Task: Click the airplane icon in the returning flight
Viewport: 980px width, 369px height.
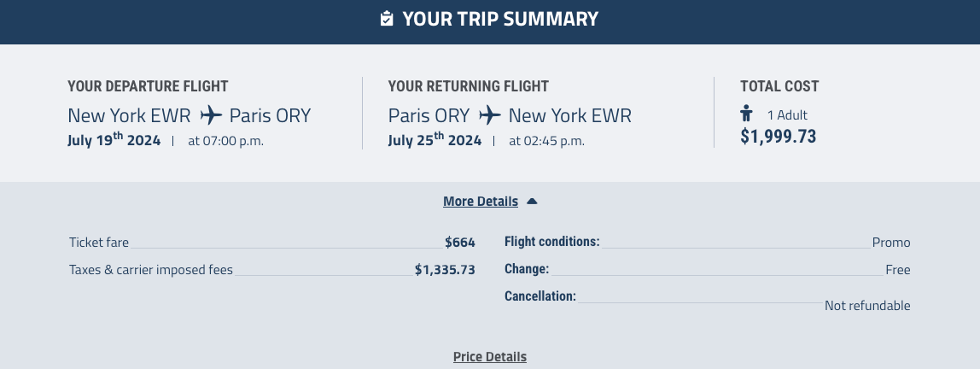Action: (490, 114)
